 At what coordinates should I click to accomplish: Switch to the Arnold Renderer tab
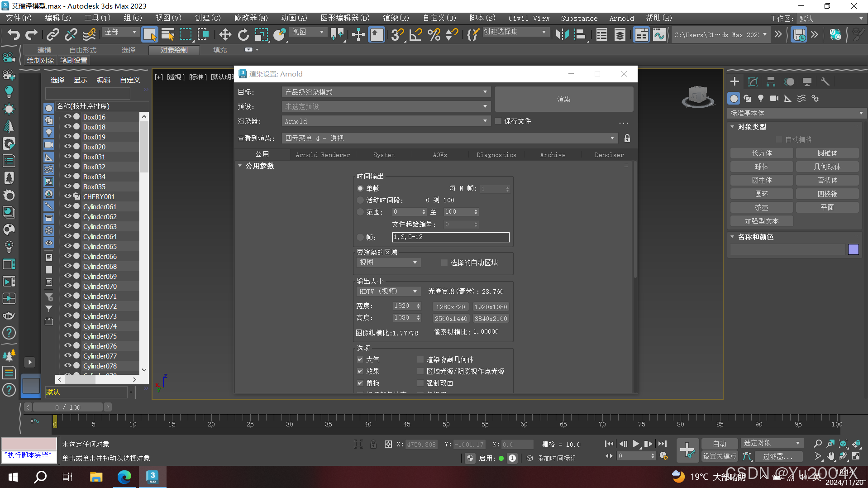[x=323, y=155]
